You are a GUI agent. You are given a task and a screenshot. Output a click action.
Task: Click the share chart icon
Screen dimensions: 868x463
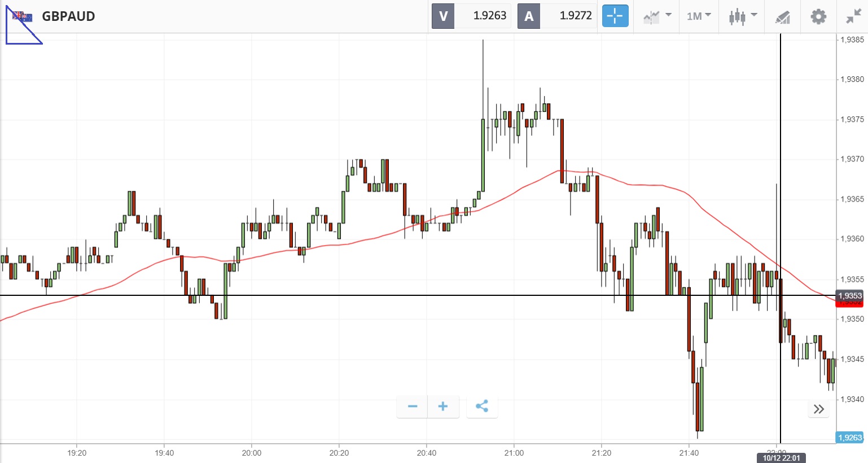click(482, 407)
